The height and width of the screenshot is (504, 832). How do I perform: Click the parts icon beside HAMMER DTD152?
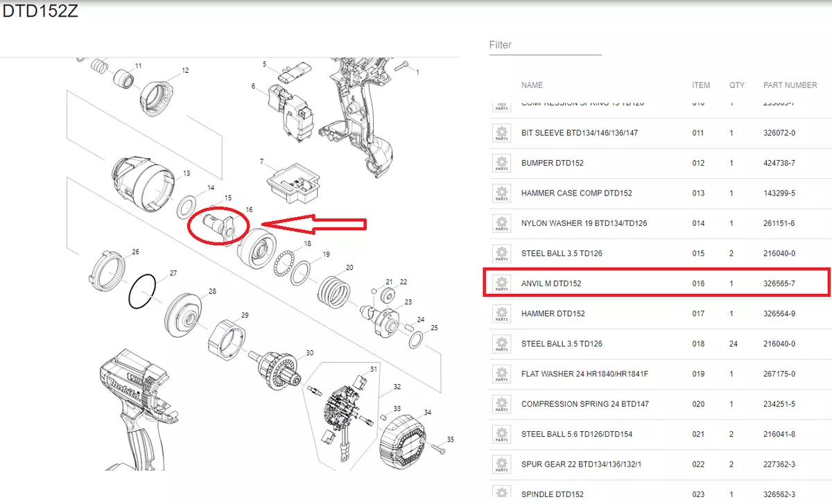pyautogui.click(x=501, y=314)
